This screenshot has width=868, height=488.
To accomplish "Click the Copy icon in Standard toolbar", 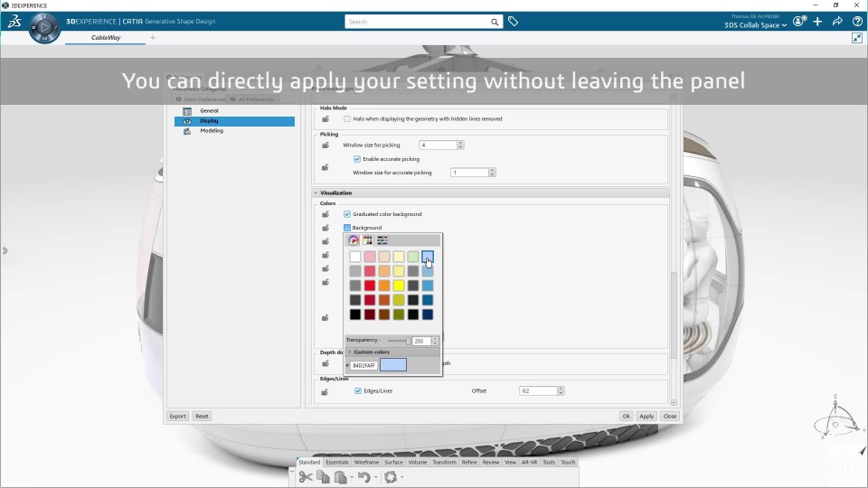I will [x=324, y=477].
